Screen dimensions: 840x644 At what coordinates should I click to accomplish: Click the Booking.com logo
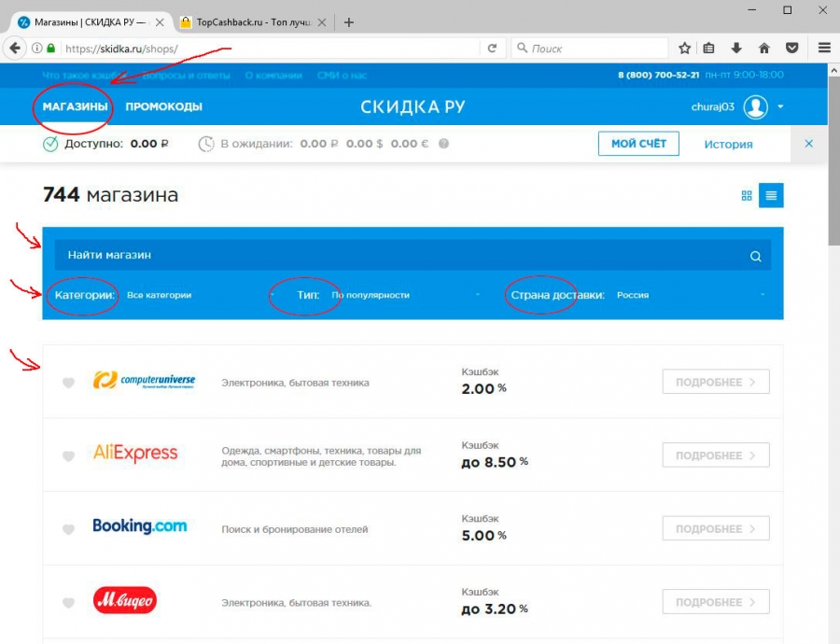click(x=139, y=526)
